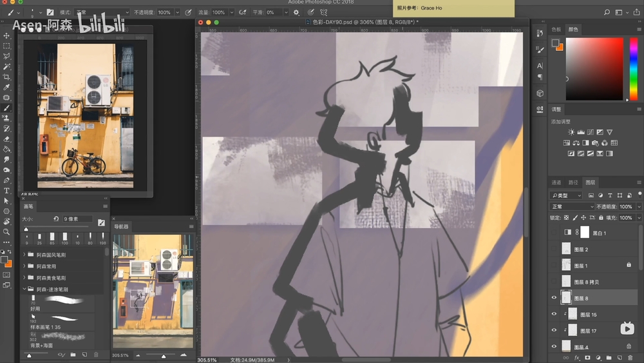Switch to the 通道 (Channels) tab
The height and width of the screenshot is (363, 644).
click(556, 182)
